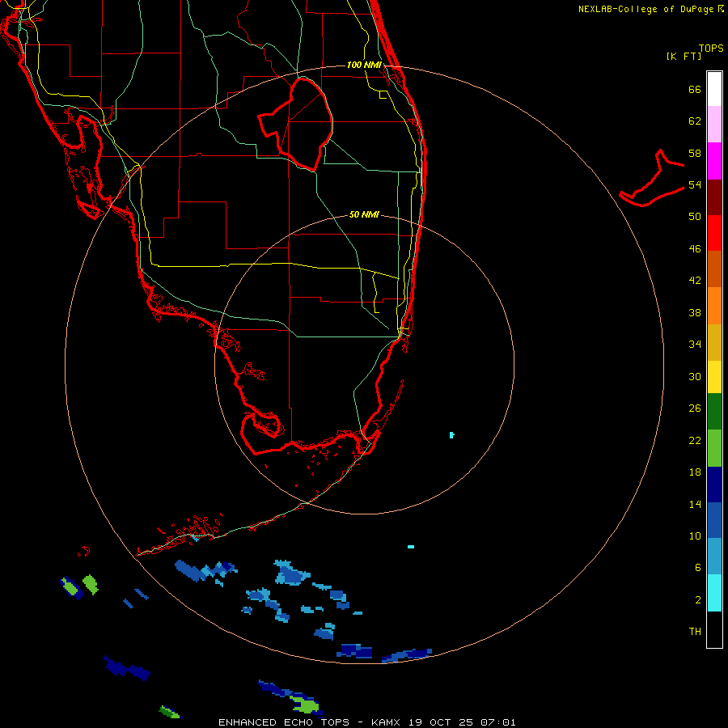Click the ENHANCED ECHO TOPS caption
The height and width of the screenshot is (728, 728).
click(x=288, y=722)
